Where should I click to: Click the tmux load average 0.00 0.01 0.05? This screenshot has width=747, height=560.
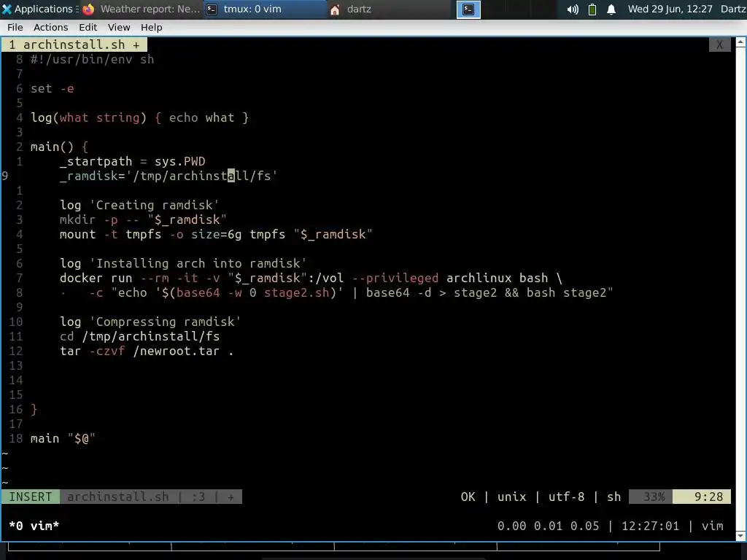tap(548, 526)
